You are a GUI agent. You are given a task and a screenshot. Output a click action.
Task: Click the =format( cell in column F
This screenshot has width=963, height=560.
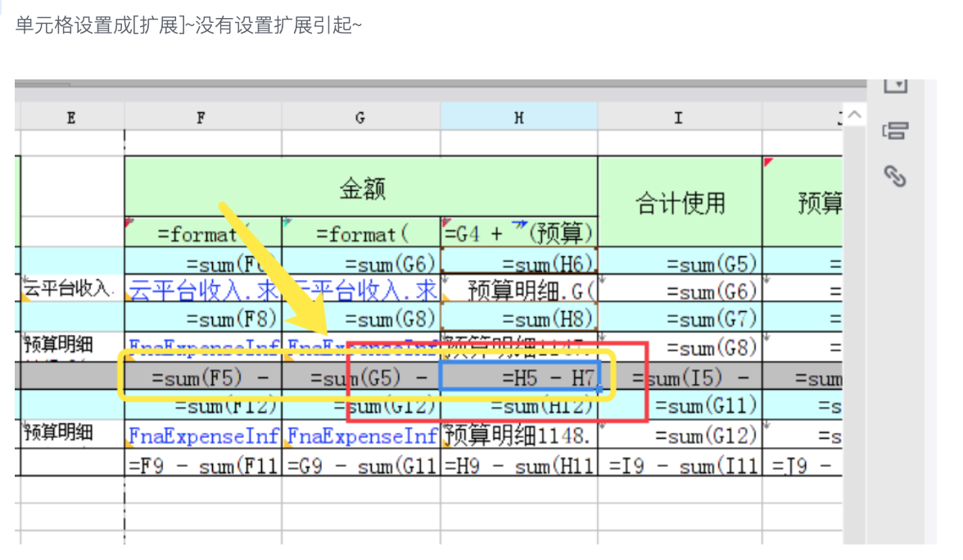(203, 233)
